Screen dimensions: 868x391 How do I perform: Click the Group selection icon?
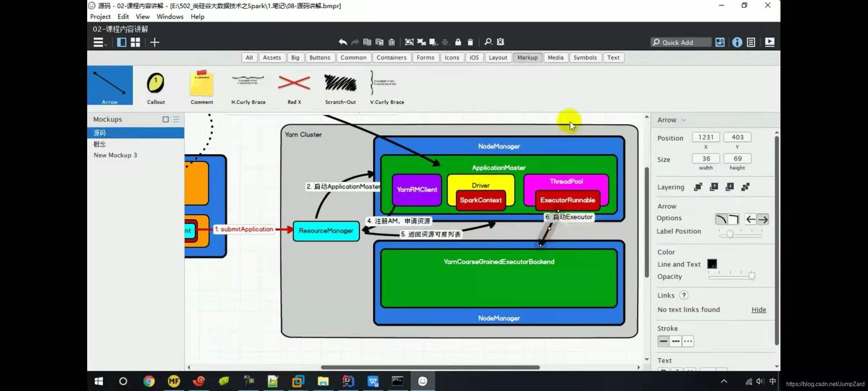tap(409, 42)
